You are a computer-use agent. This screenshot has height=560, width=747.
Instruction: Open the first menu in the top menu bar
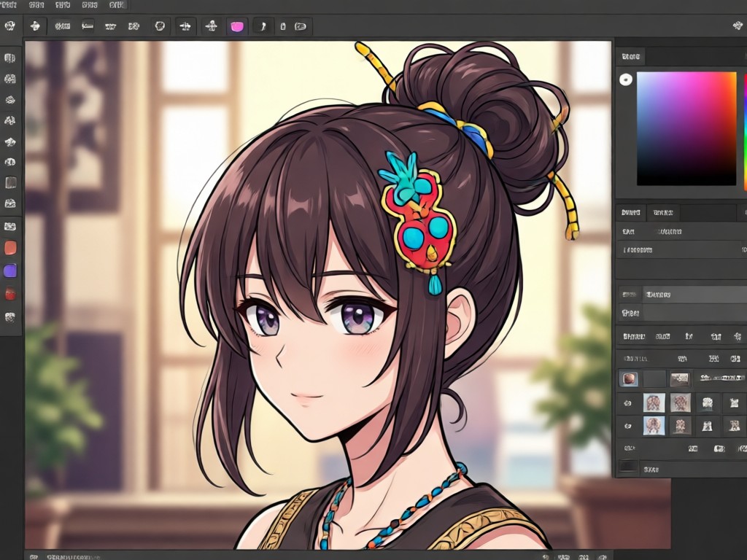tap(9, 5)
